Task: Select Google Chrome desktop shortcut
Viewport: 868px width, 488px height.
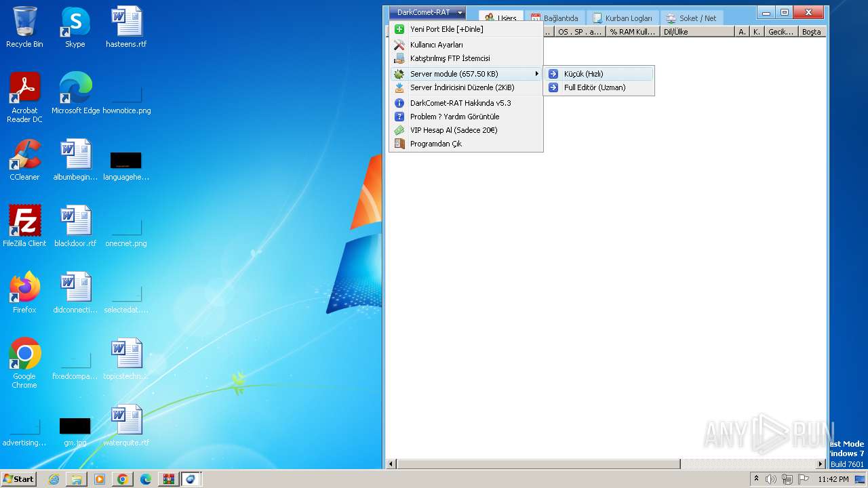Action: (x=24, y=363)
